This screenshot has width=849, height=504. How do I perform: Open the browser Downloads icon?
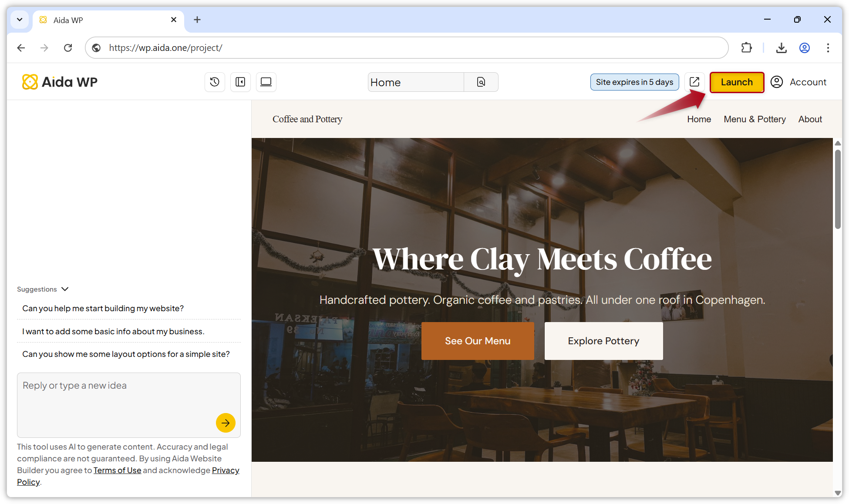pos(781,48)
